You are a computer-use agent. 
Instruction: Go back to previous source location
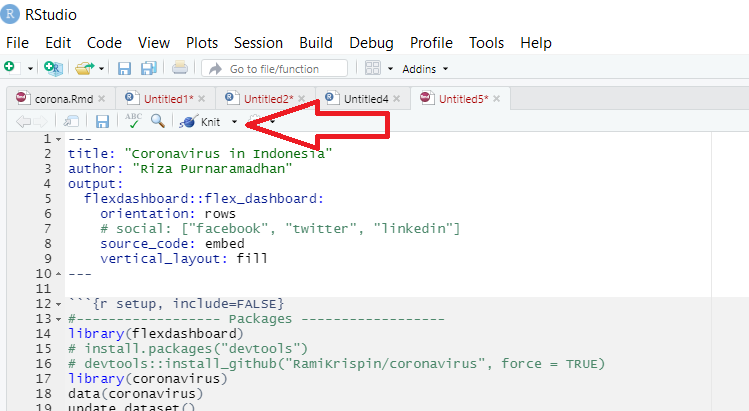click(23, 121)
